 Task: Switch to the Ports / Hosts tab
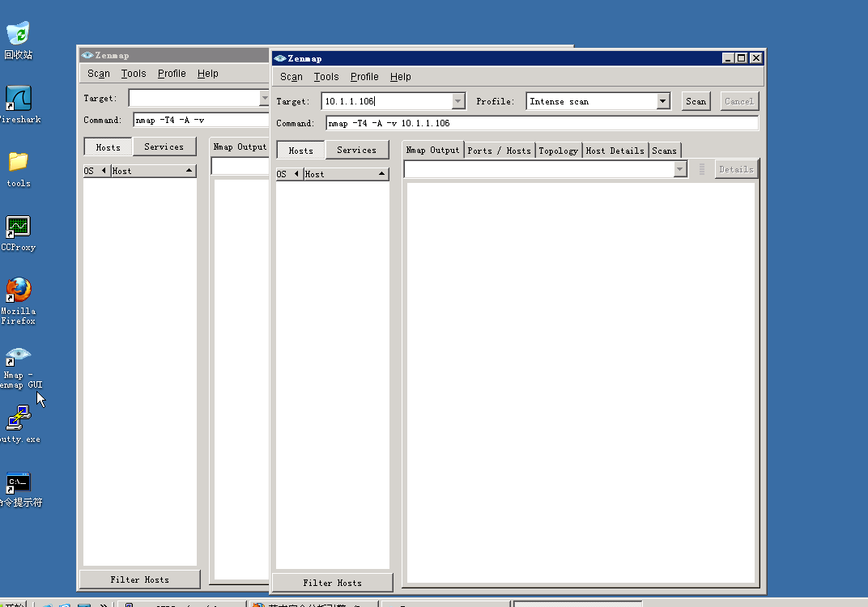(499, 151)
